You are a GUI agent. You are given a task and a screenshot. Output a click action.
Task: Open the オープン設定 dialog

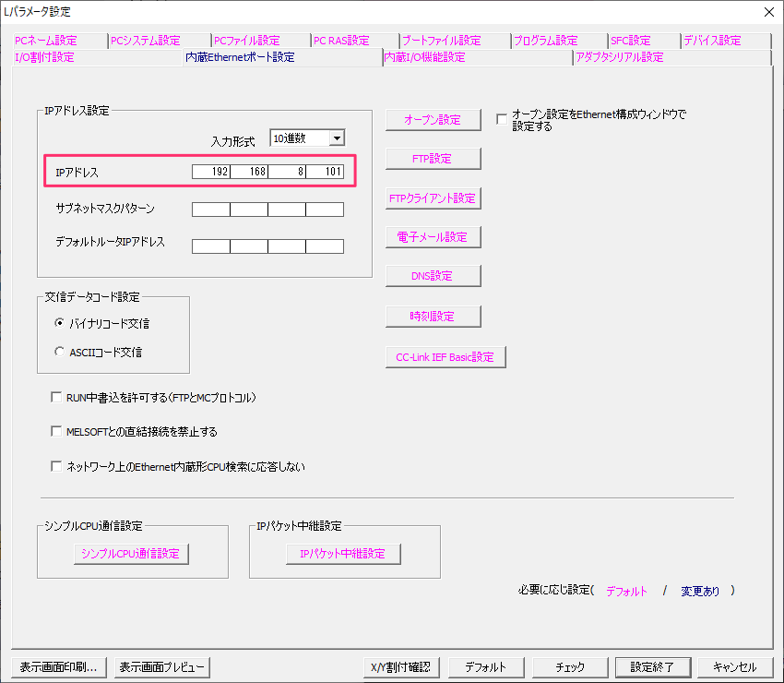pyautogui.click(x=433, y=120)
